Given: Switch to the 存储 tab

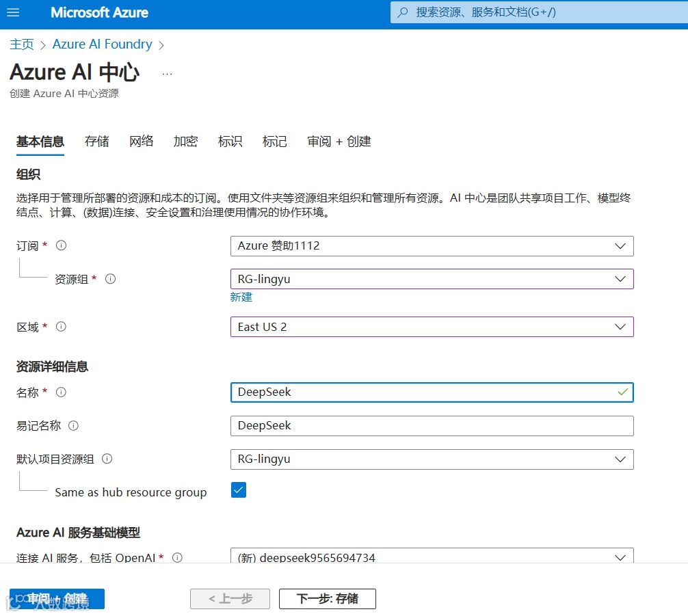Looking at the screenshot, I should click(x=97, y=142).
